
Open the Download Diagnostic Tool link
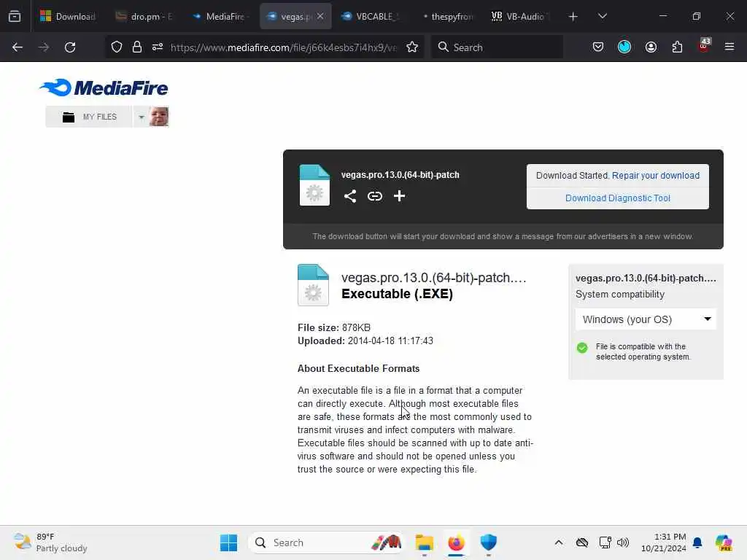click(x=617, y=198)
